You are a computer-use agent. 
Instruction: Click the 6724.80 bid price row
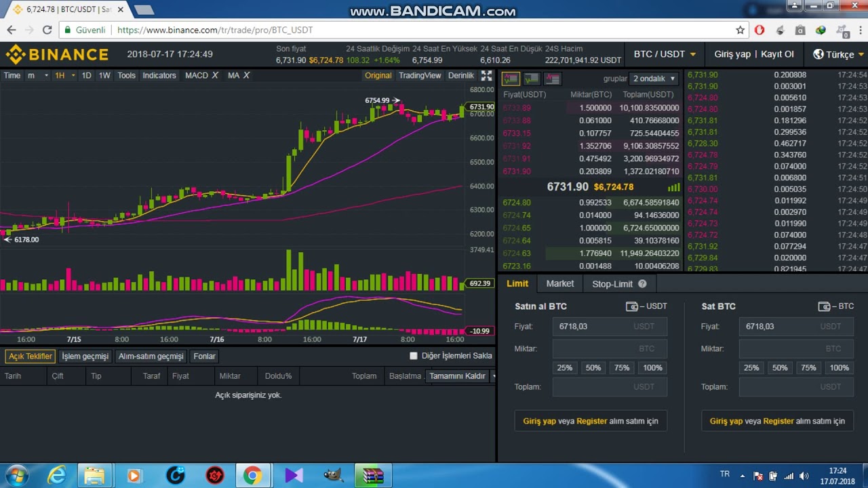point(591,203)
